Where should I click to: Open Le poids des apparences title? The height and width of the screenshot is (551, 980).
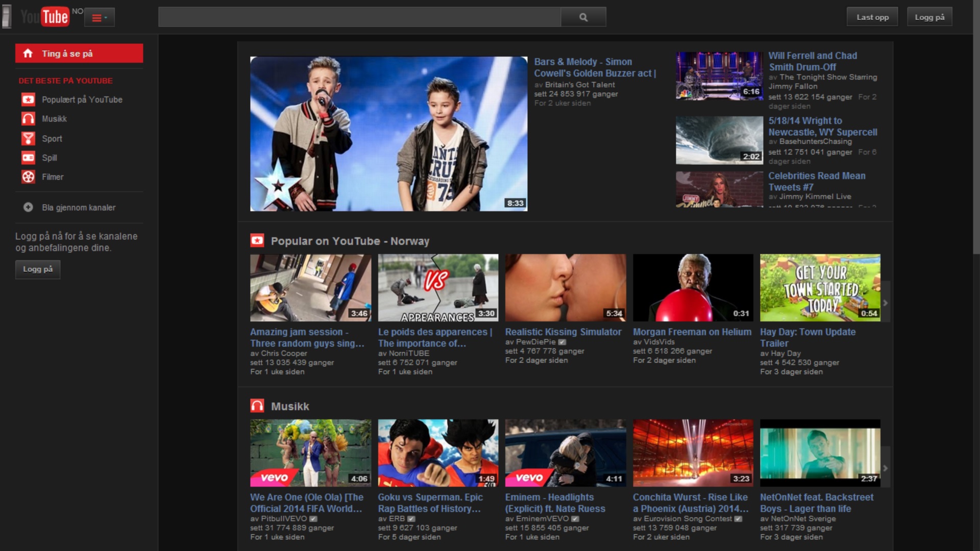(435, 338)
